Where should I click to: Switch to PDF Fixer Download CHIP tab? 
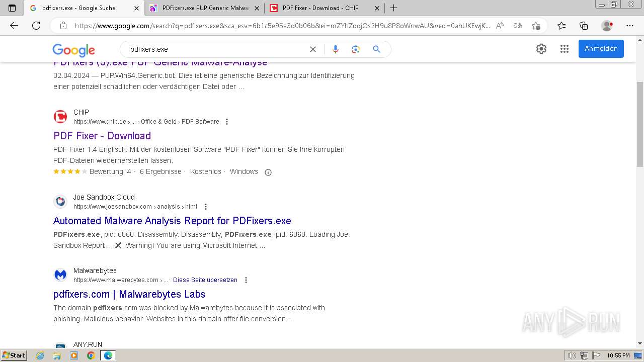pos(324,8)
